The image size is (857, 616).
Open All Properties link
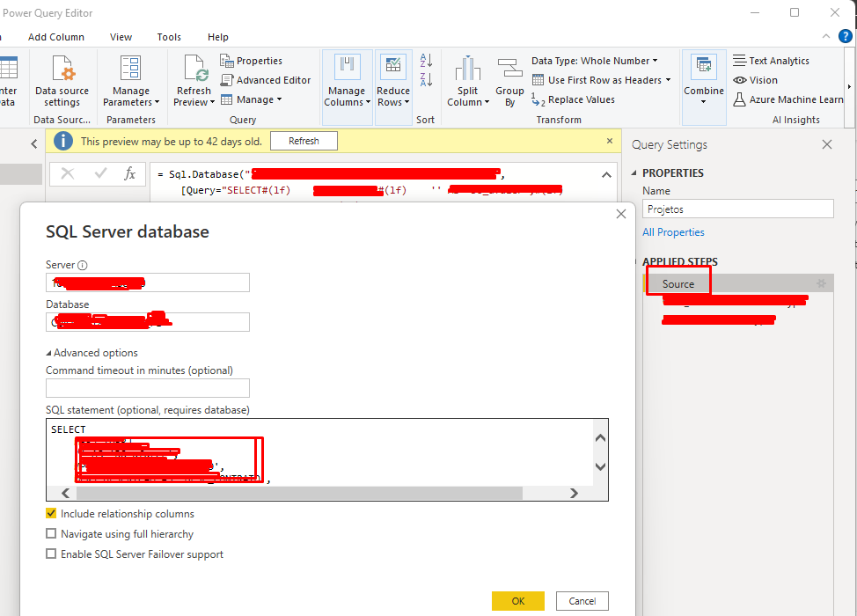point(673,232)
